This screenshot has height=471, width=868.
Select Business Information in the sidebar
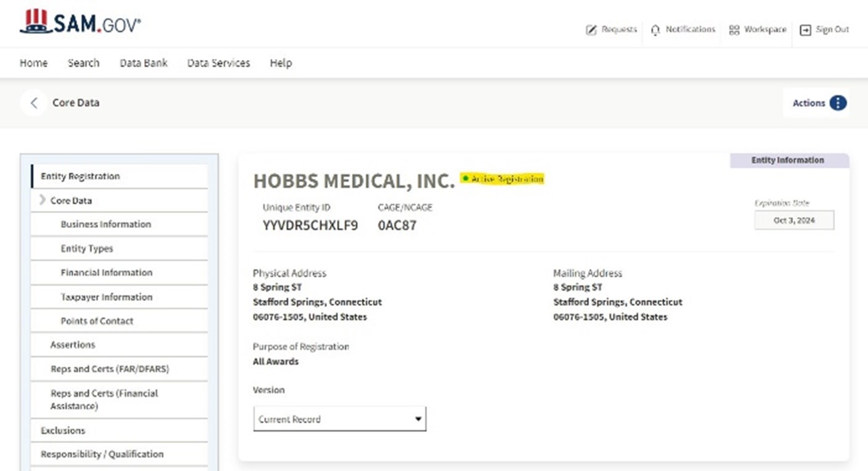click(x=120, y=224)
